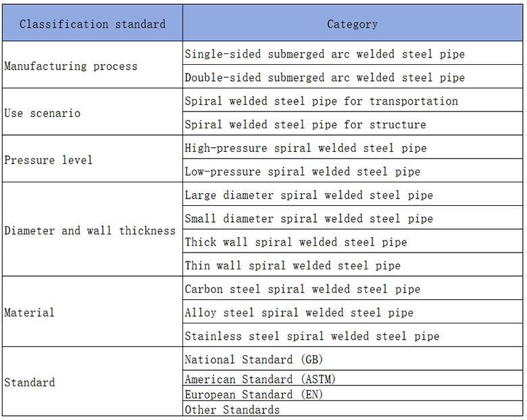
Task: Select the Classification standard header cell
Action: pyautogui.click(x=93, y=23)
